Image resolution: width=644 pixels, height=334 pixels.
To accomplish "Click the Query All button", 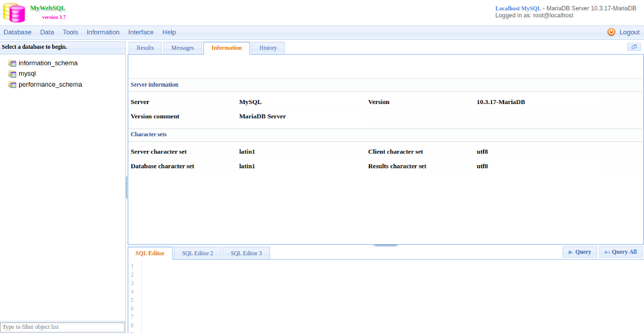I will pyautogui.click(x=621, y=252).
